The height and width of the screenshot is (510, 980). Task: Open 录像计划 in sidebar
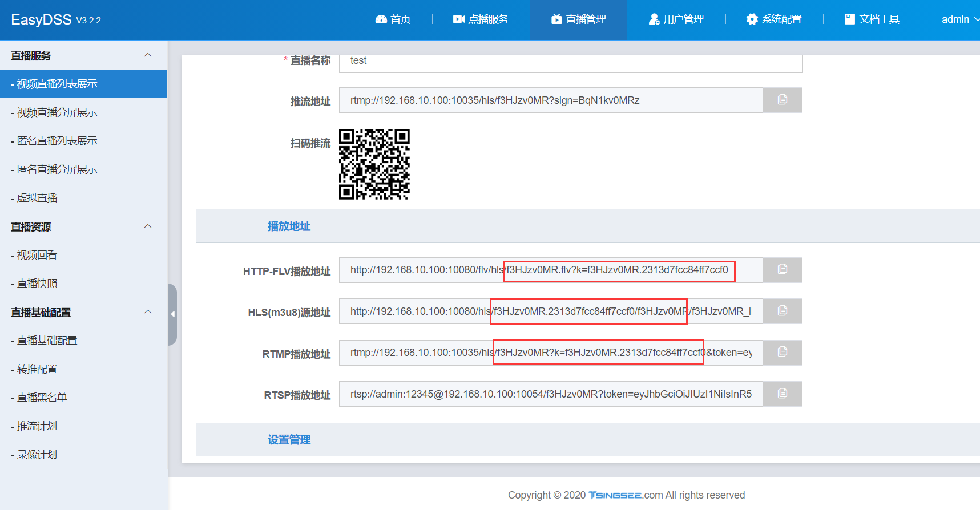pyautogui.click(x=83, y=455)
